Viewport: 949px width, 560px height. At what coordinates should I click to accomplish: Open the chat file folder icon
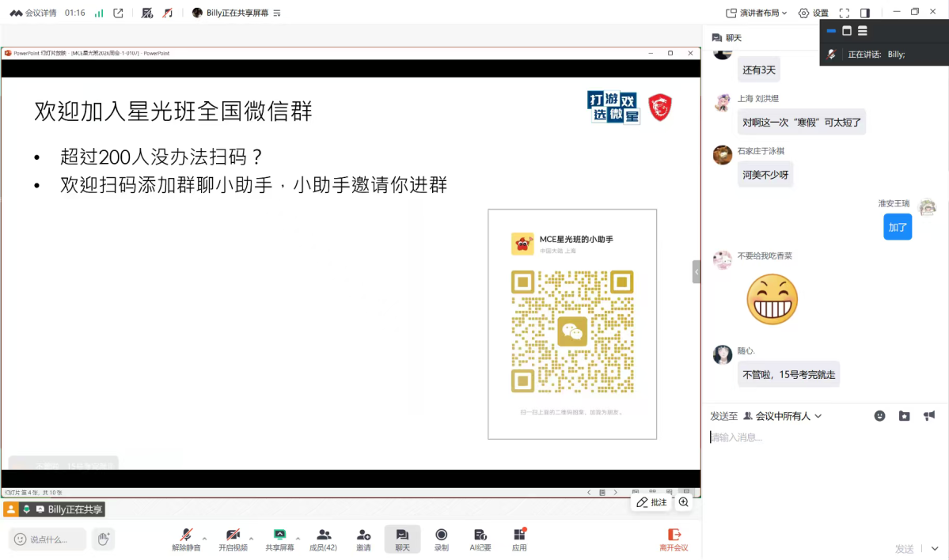click(x=904, y=415)
